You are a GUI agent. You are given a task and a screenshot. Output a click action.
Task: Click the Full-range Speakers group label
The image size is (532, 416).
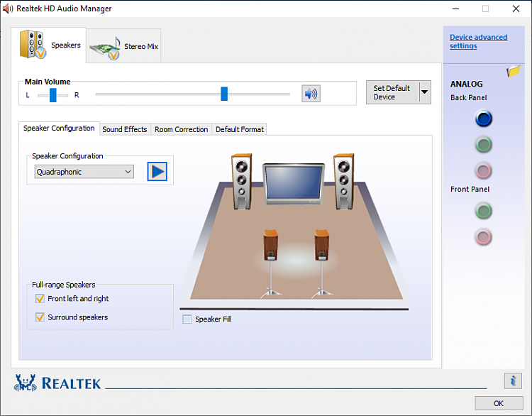[63, 285]
